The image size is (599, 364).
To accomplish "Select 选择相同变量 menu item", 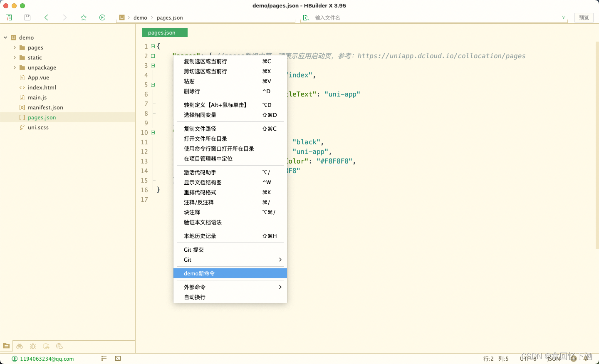I will (230, 115).
